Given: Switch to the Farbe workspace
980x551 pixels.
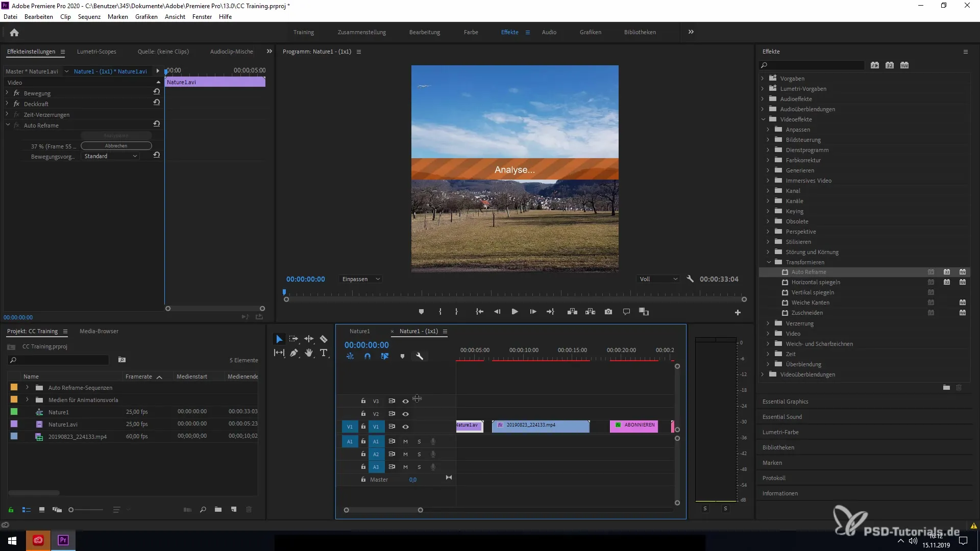Looking at the screenshot, I should point(471,32).
